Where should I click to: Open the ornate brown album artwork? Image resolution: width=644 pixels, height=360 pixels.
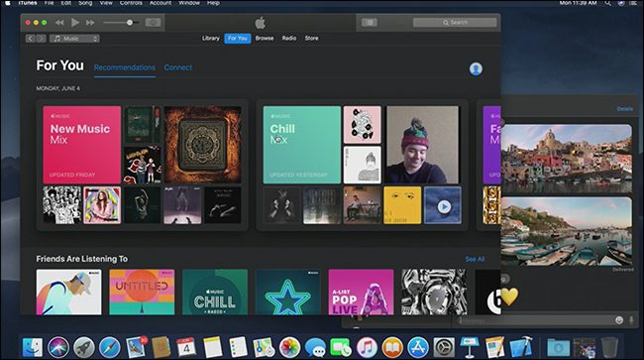[x=202, y=145]
